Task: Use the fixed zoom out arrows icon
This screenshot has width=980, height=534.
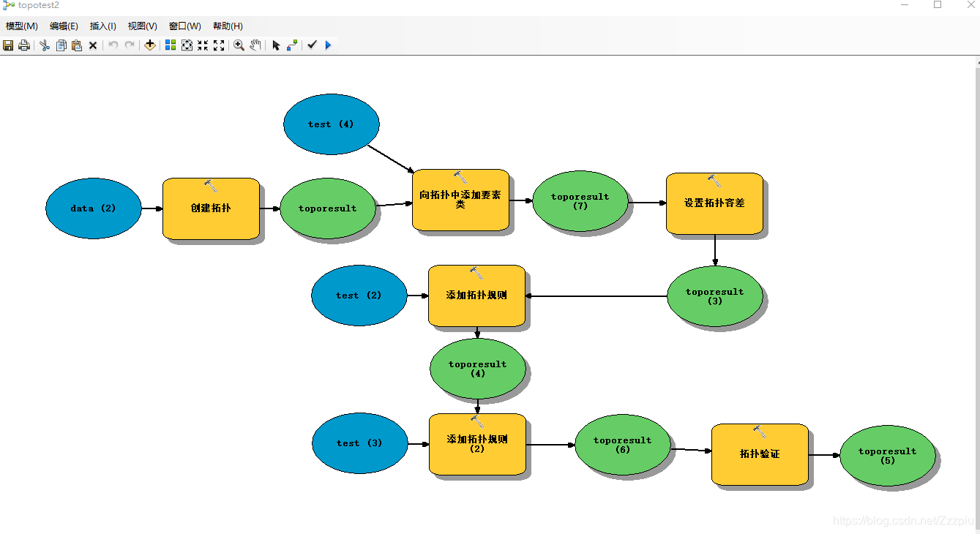Action: click(219, 45)
